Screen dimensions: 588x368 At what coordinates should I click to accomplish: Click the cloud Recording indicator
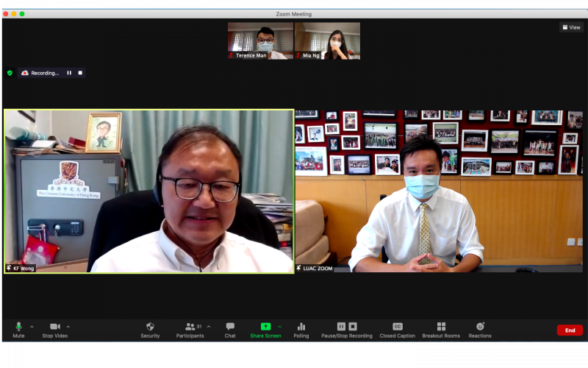tap(40, 73)
